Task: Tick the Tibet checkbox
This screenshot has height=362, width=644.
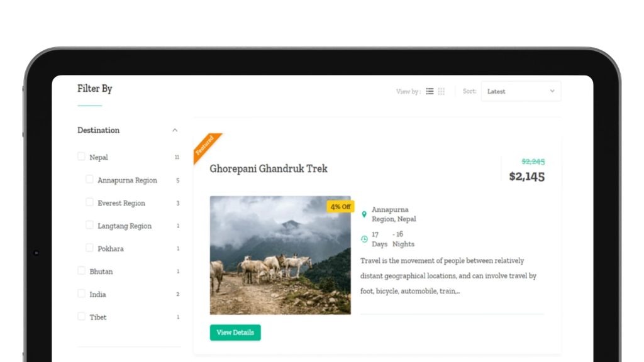Action: (81, 317)
